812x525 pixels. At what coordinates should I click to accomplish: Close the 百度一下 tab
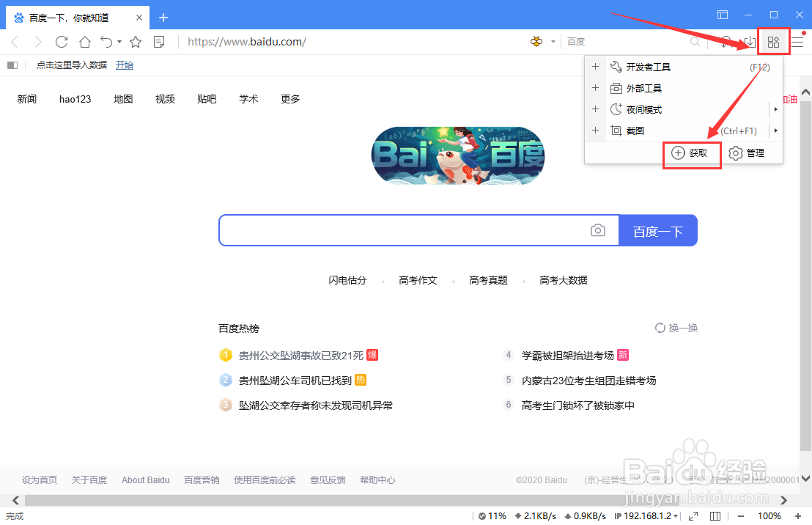139,18
